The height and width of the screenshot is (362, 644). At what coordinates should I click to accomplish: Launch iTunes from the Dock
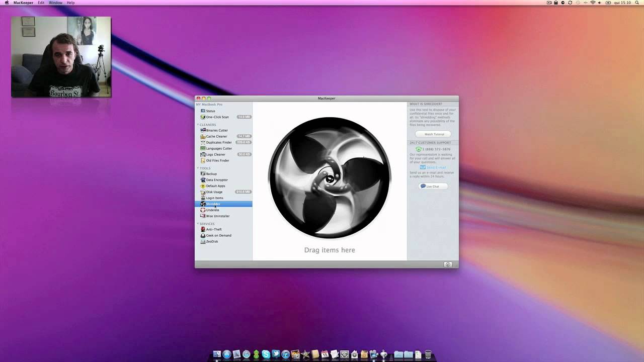pos(285,354)
